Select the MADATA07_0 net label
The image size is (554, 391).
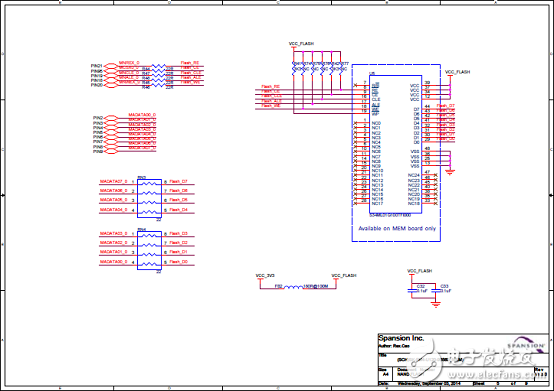(x=113, y=182)
